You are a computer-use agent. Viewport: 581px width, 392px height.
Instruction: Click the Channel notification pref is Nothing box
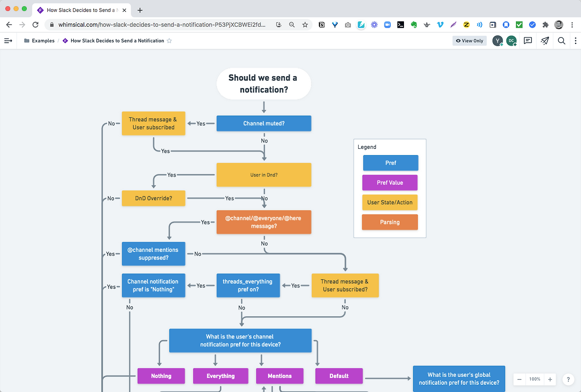[x=153, y=285]
